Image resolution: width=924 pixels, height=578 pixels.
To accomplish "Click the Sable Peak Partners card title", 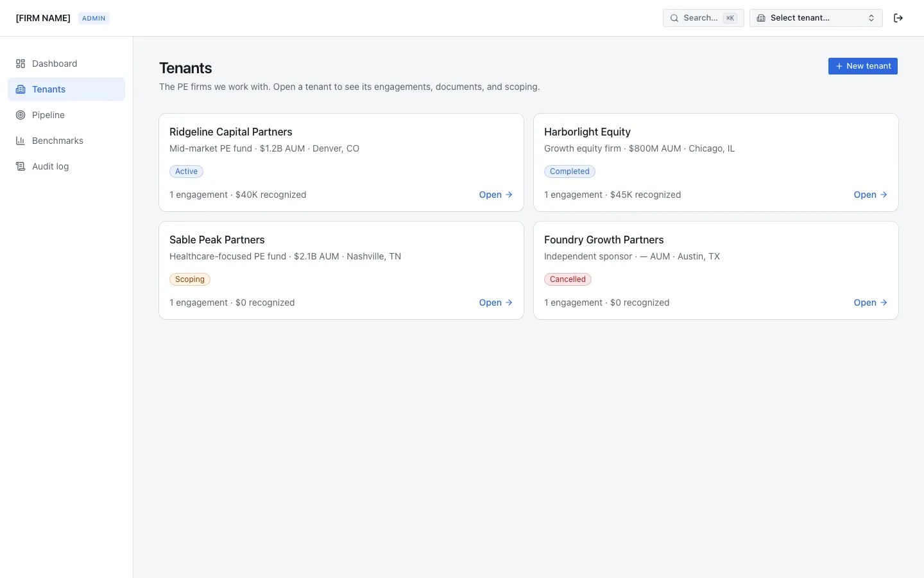I will pyautogui.click(x=217, y=240).
